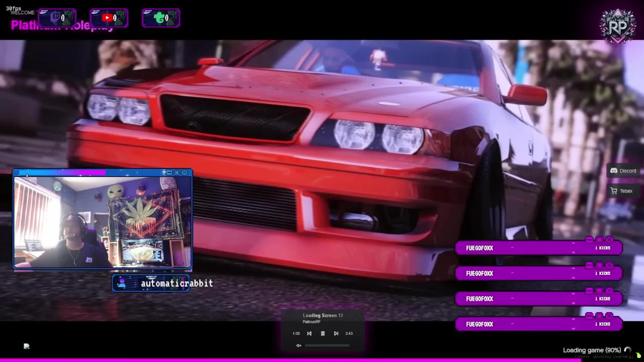
Task: Click the Platinum RP logo emblem
Action: [x=617, y=26]
